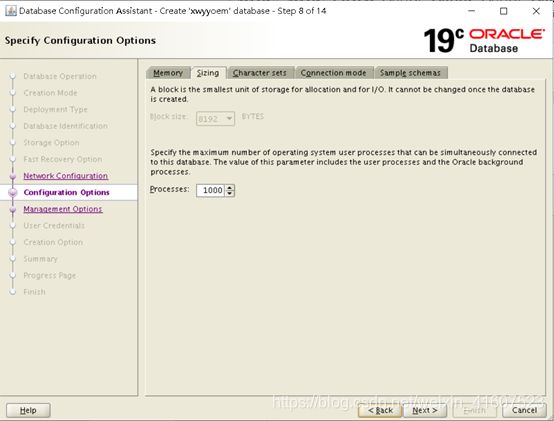Click the BYTES unit text
Viewport: 554px width, 421px height.
pos(253,116)
